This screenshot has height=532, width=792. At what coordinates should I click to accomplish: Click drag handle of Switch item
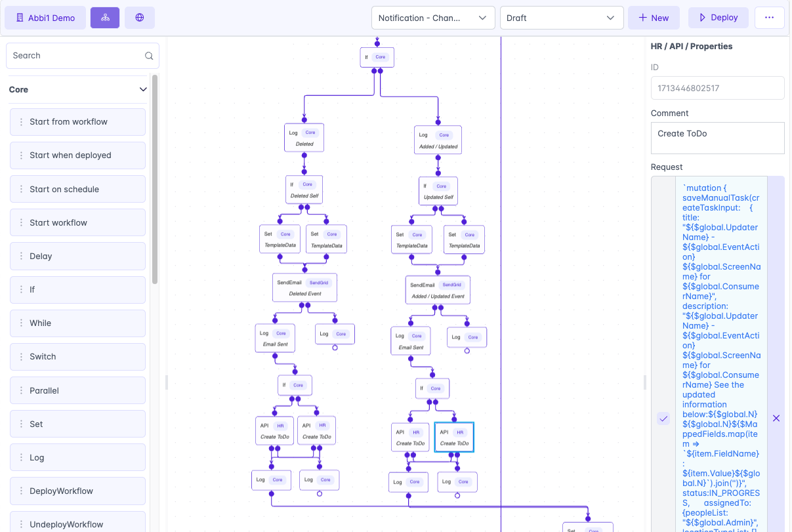click(x=21, y=357)
